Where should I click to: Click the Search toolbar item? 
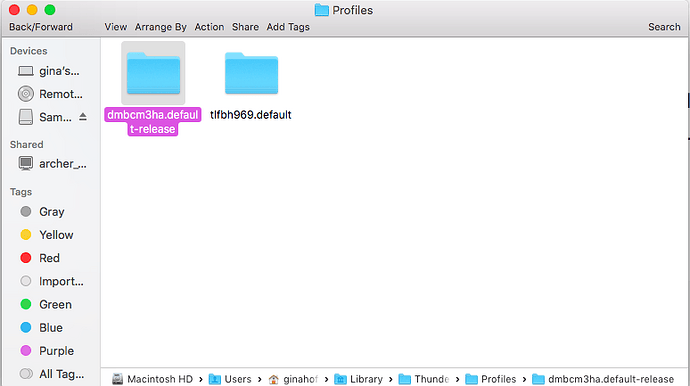pyautogui.click(x=664, y=27)
